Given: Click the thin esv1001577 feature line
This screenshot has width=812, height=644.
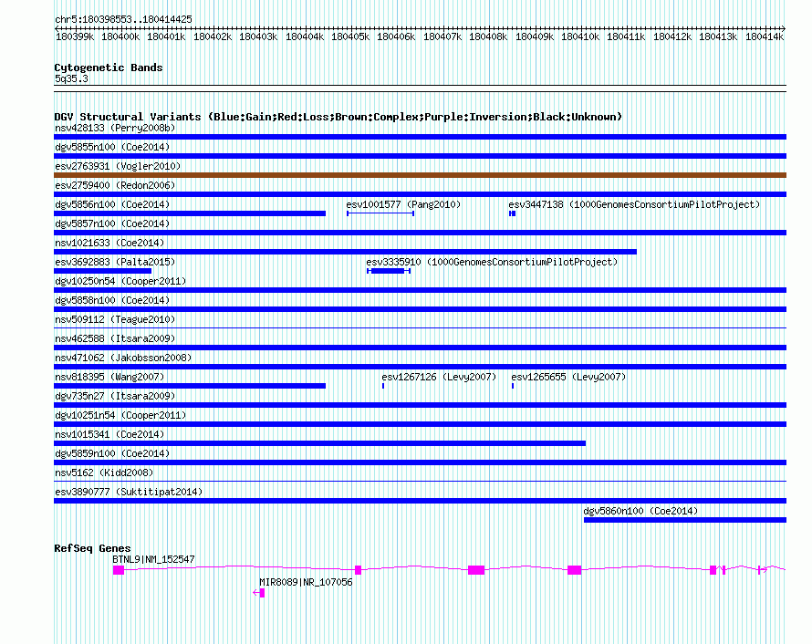Looking at the screenshot, I should pyautogui.click(x=380, y=213).
